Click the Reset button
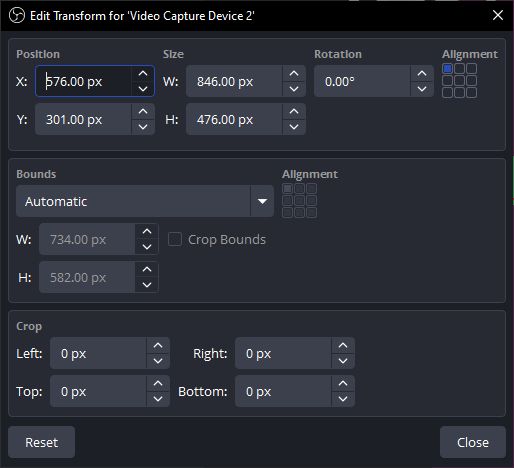Image resolution: width=514 pixels, height=468 pixels. pos(42,442)
